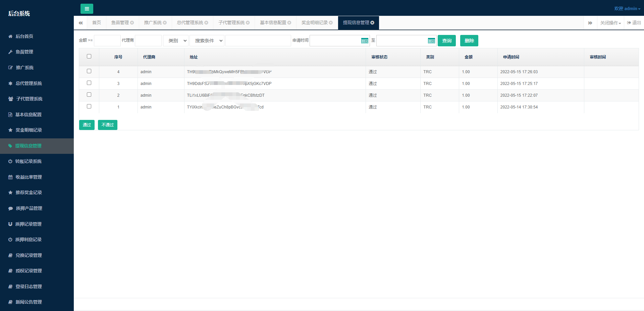This screenshot has height=311, width=644.
Task: Focus the 代理商 input field
Action: (148, 41)
